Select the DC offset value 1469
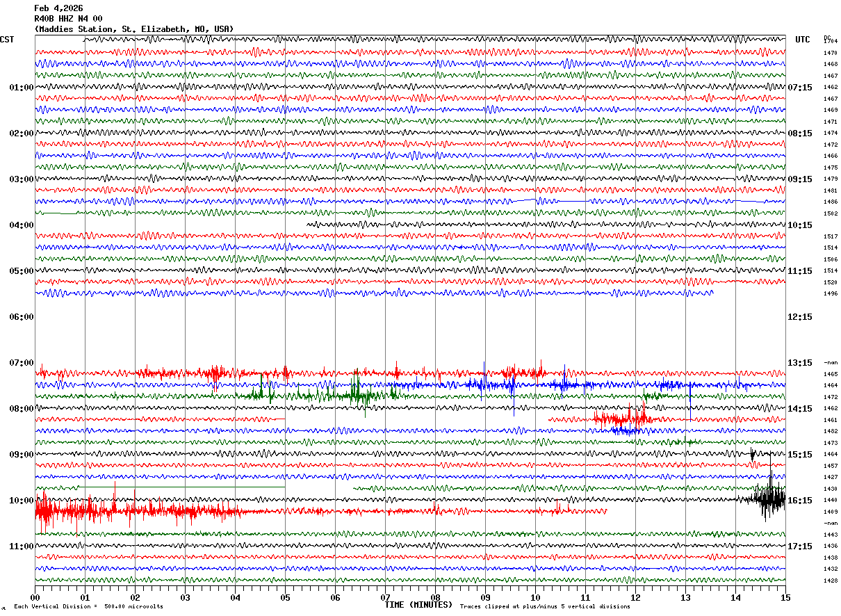This screenshot has height=616, width=841. [831, 110]
